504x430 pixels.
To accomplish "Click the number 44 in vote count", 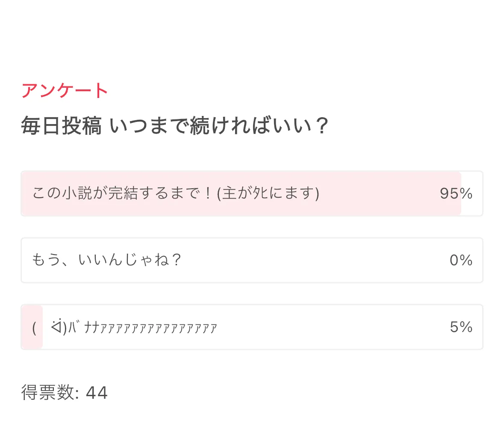I will click(97, 393).
